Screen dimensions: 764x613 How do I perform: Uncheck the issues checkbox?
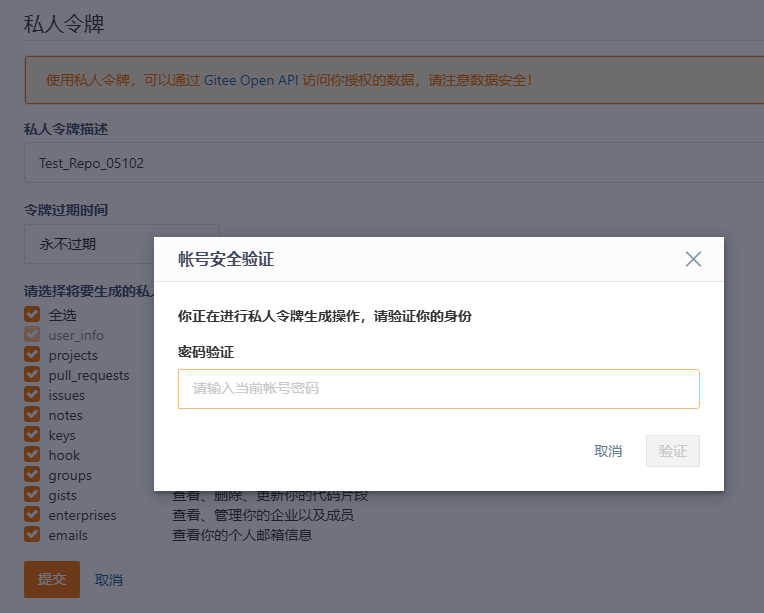coord(32,395)
